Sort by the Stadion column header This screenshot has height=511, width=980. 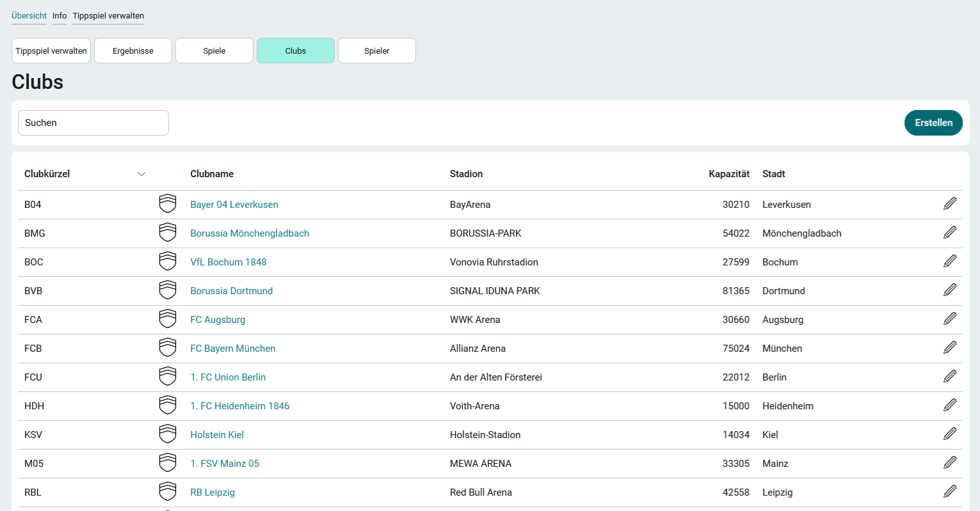tap(466, 174)
